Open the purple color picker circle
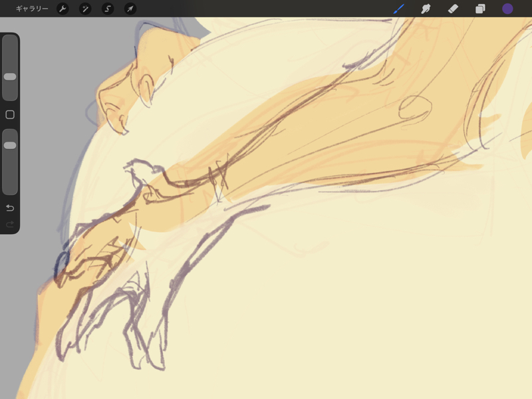Viewport: 532px width, 399px height. tap(507, 9)
